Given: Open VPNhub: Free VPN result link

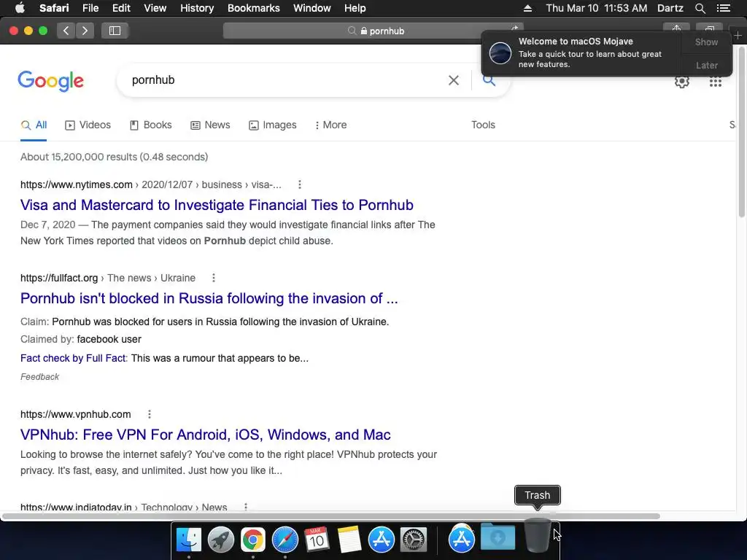Looking at the screenshot, I should 205,435.
